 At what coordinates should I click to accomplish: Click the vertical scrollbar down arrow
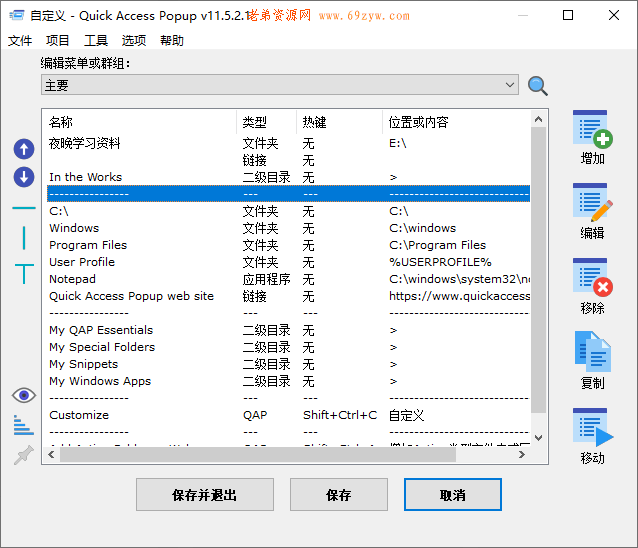(x=538, y=438)
